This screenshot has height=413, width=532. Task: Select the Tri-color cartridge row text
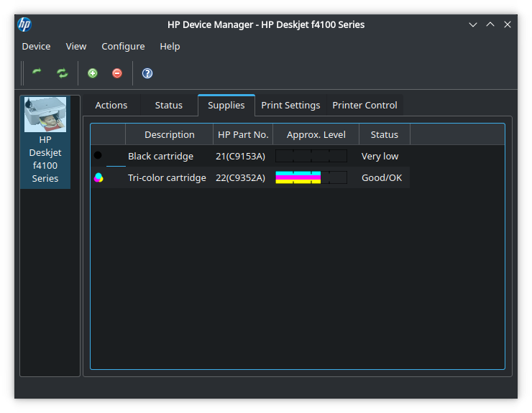coord(167,178)
